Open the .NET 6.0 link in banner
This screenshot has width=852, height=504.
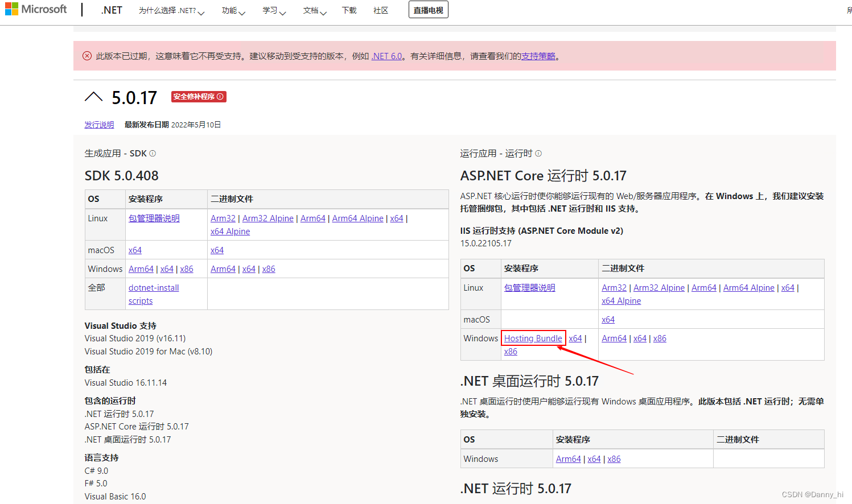click(x=387, y=56)
